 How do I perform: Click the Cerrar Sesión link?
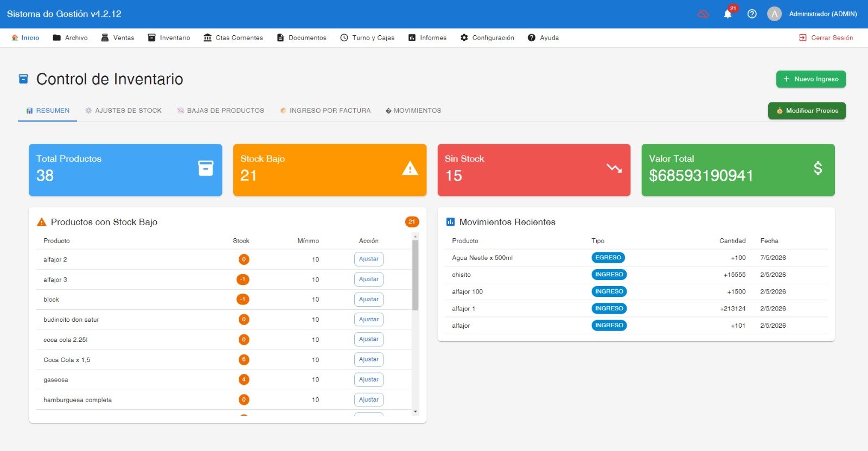826,37
